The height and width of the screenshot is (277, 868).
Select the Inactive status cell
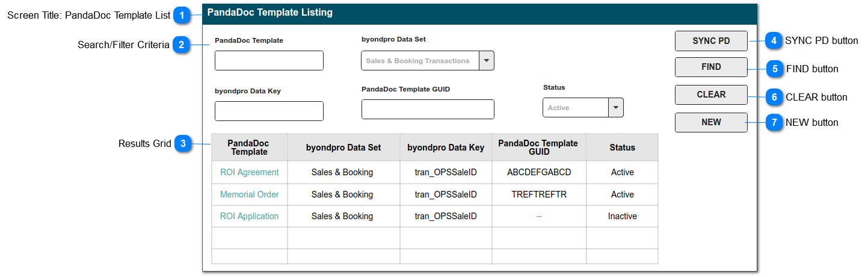pyautogui.click(x=622, y=216)
